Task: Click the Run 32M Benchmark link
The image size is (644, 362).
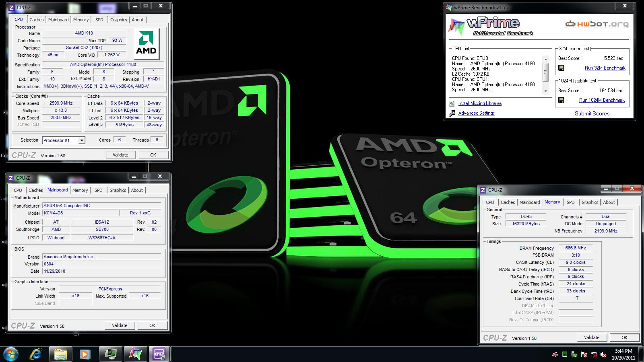Action: (605, 68)
